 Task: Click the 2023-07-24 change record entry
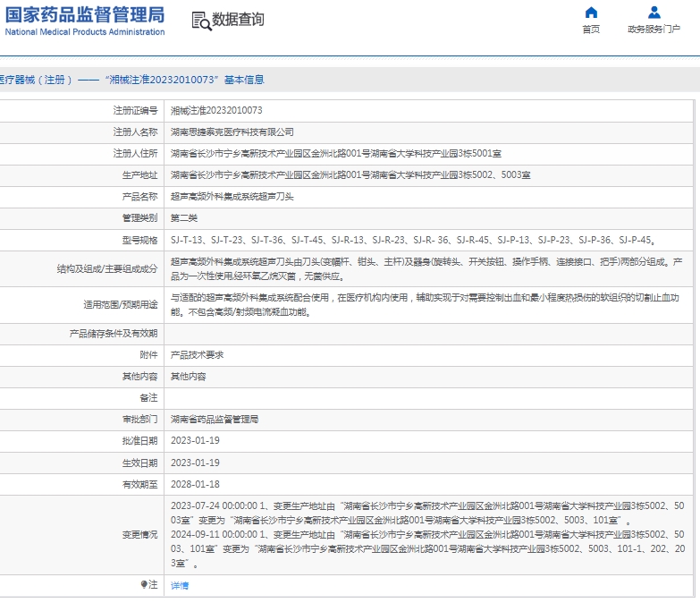click(x=427, y=513)
